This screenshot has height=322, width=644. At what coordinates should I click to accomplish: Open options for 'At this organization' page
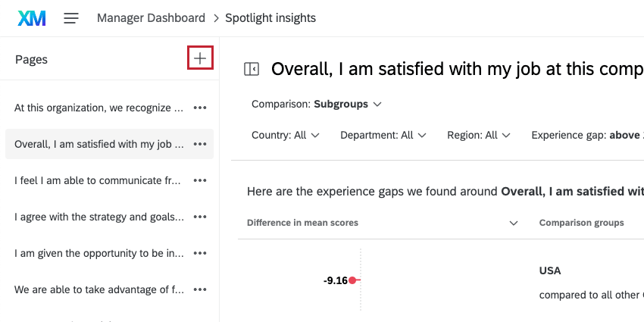pos(200,108)
